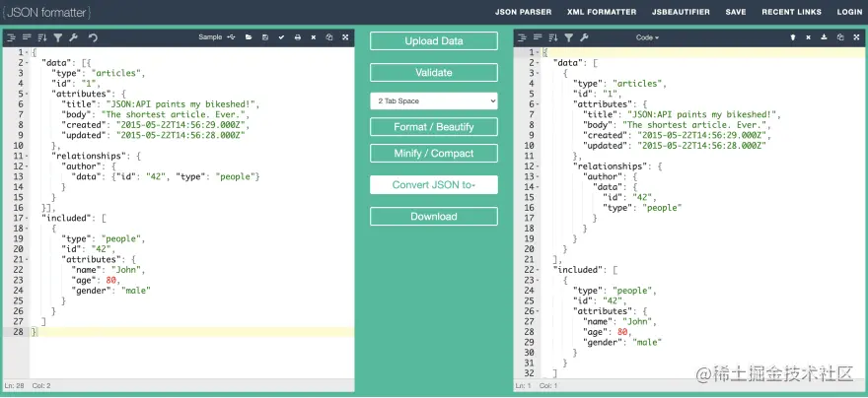Select age value 80 in left editor
The width and height of the screenshot is (868, 398).
coord(111,280)
